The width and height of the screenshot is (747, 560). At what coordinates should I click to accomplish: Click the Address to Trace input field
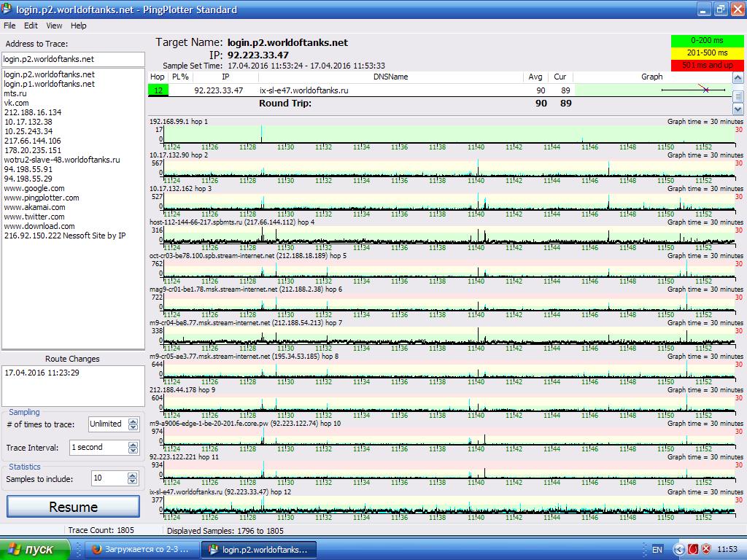(73, 59)
